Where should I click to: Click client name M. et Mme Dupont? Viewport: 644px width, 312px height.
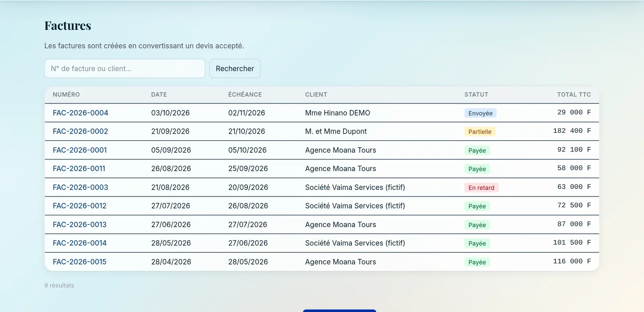tap(336, 131)
